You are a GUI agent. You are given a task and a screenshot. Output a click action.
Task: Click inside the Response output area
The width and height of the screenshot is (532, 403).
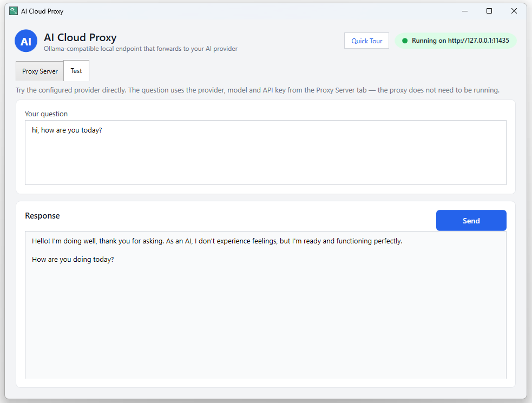(266, 305)
